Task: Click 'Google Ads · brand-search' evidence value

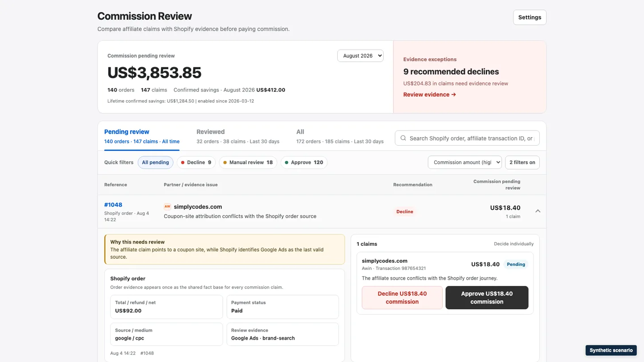Action: pyautogui.click(x=263, y=338)
